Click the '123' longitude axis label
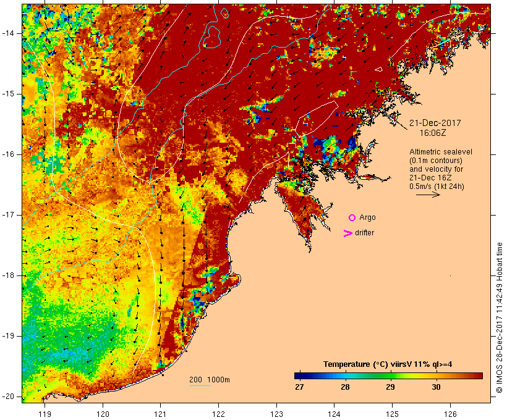 [x=276, y=414]
